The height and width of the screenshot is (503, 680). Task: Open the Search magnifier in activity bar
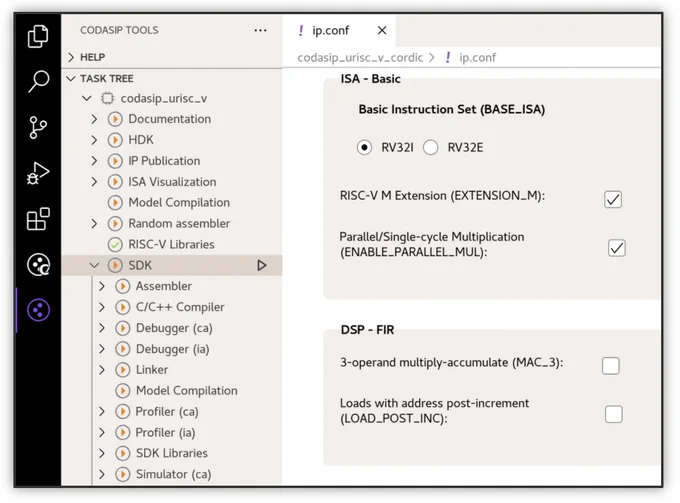(x=38, y=81)
